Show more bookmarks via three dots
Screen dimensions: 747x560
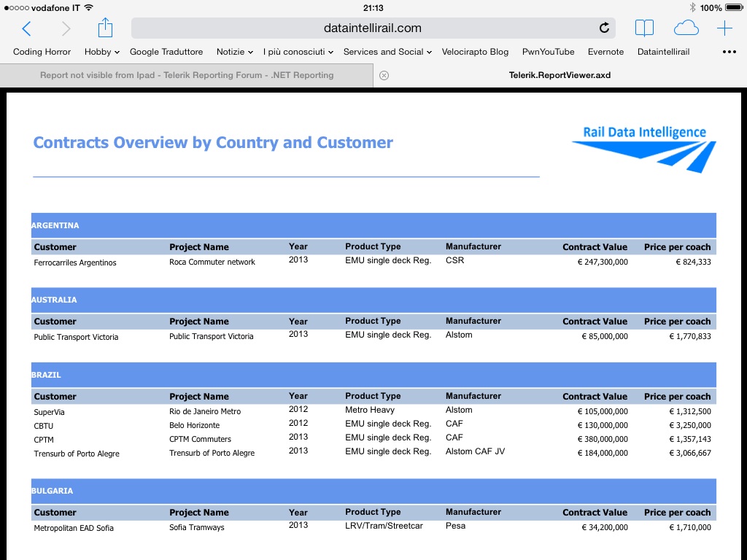[x=729, y=52]
